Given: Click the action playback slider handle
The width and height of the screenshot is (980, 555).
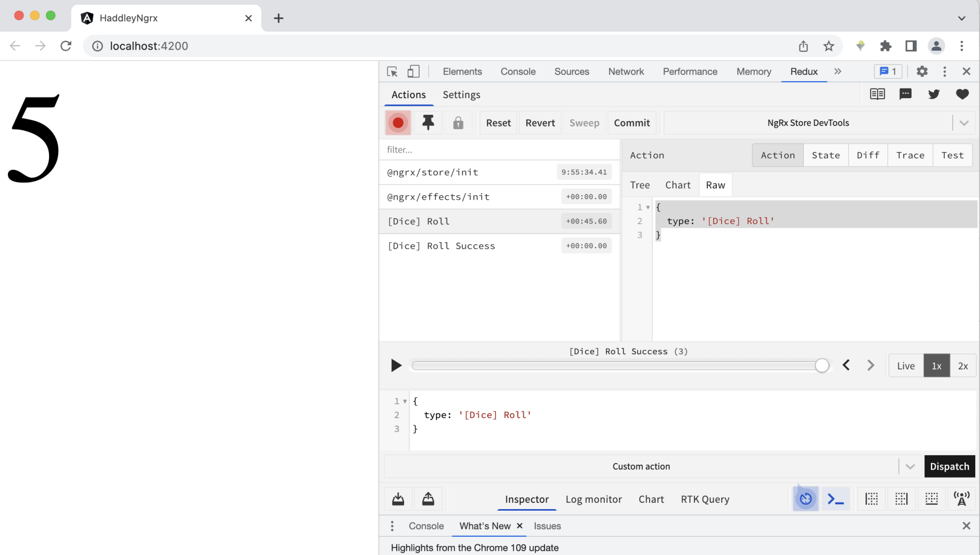Looking at the screenshot, I should [822, 366].
